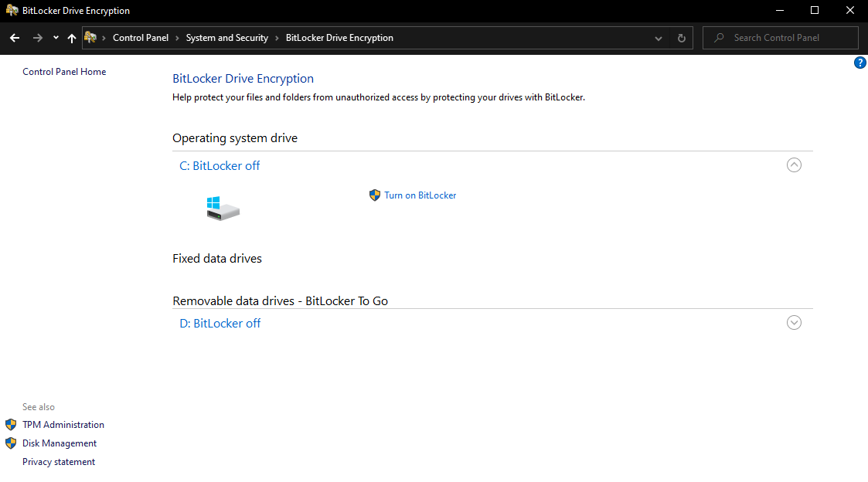Viewport: 868px width, 482px height.
Task: Expand the D: drive section chevron
Action: point(794,323)
